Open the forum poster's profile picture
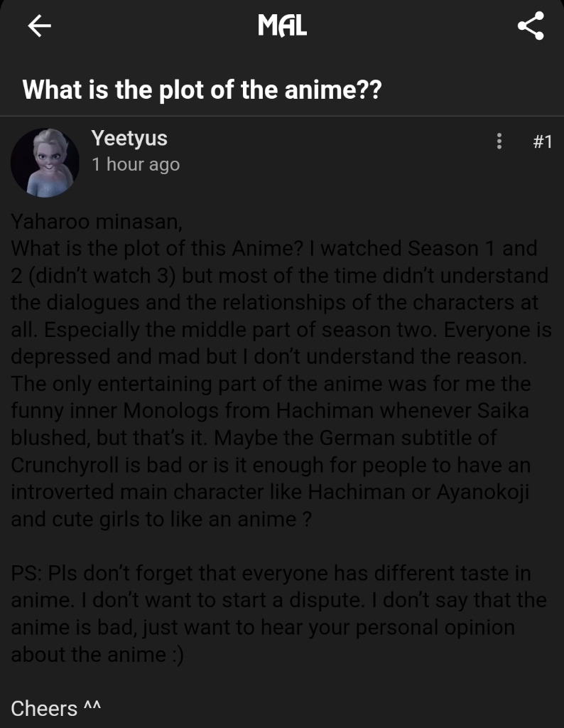Screen dimensions: 564x728 [44, 161]
